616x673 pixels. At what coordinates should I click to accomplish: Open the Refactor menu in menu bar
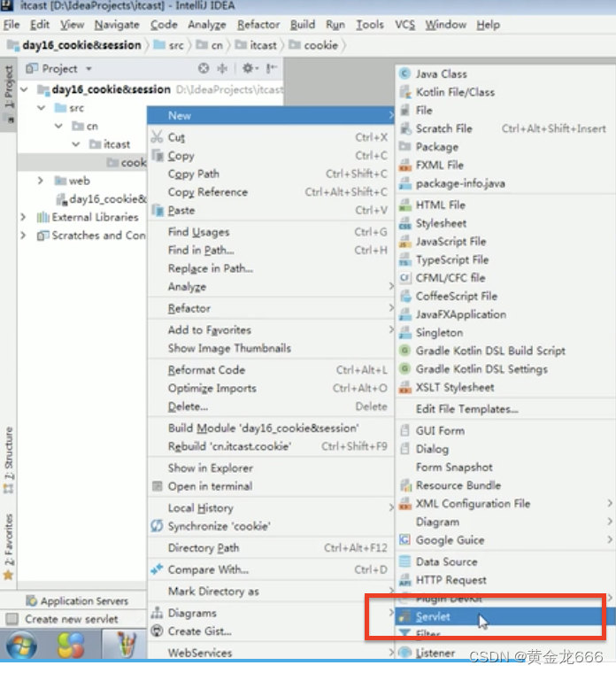pyautogui.click(x=258, y=25)
